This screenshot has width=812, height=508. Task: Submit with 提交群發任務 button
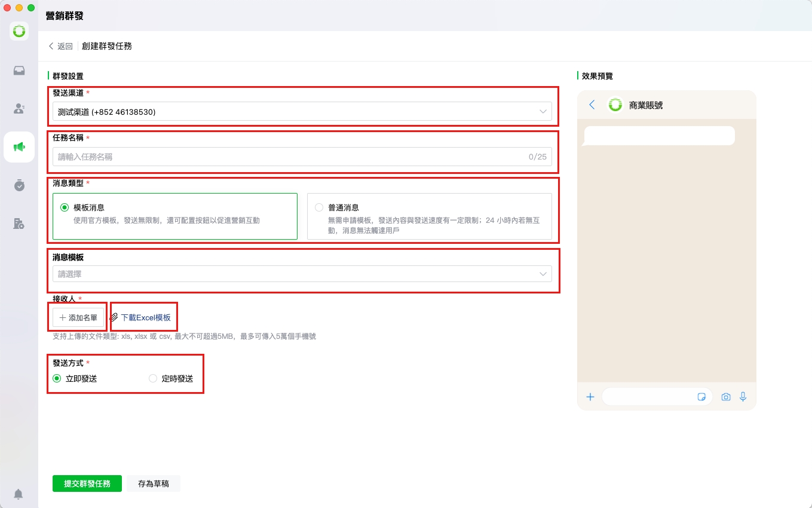pyautogui.click(x=87, y=483)
